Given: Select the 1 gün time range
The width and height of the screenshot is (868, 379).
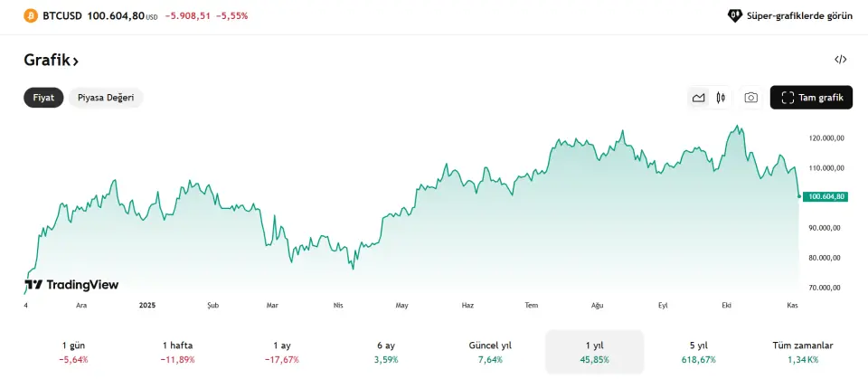Looking at the screenshot, I should click(73, 352).
